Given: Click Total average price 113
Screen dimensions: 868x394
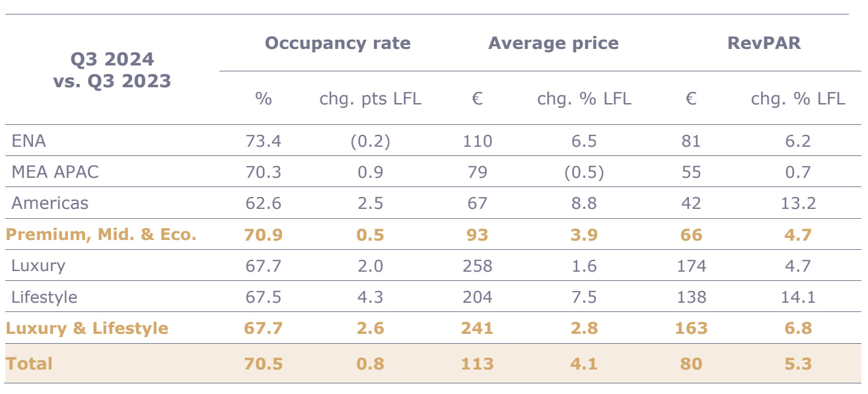Looking at the screenshot, I should 478,364.
